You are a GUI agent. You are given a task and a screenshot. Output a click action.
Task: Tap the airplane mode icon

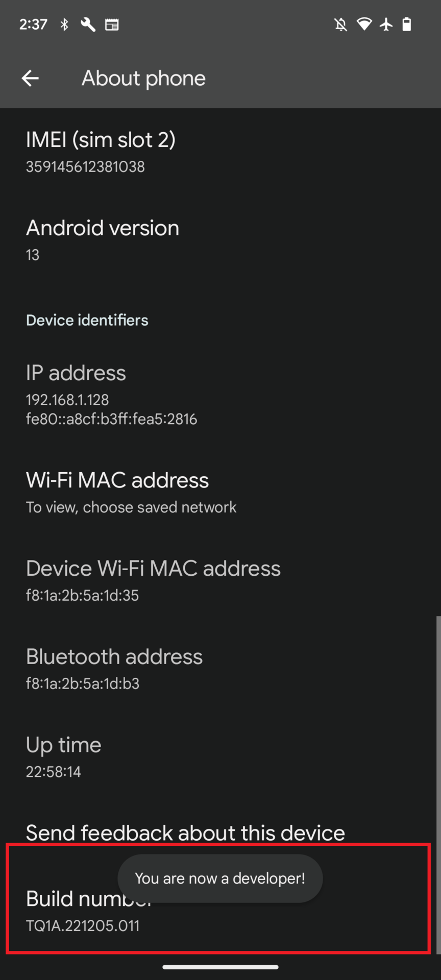(386, 24)
